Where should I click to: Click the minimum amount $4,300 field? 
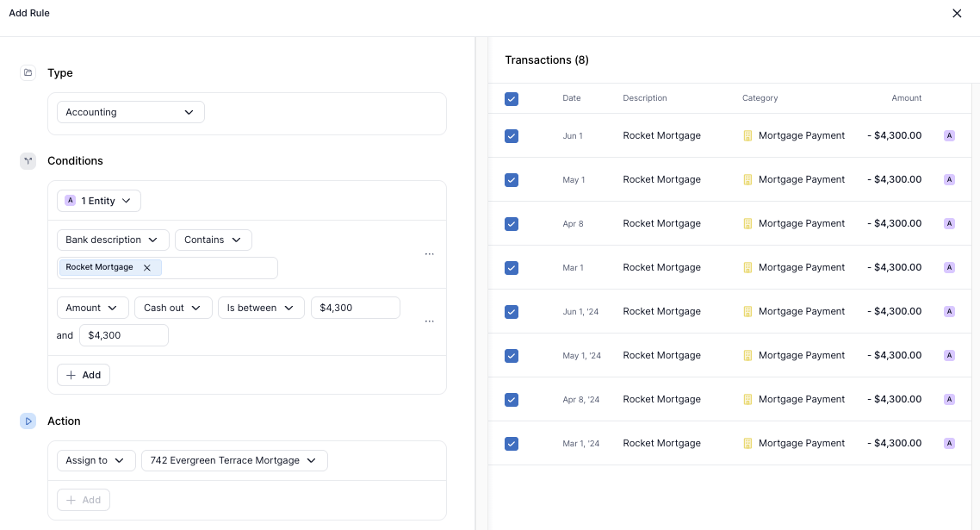(x=355, y=308)
